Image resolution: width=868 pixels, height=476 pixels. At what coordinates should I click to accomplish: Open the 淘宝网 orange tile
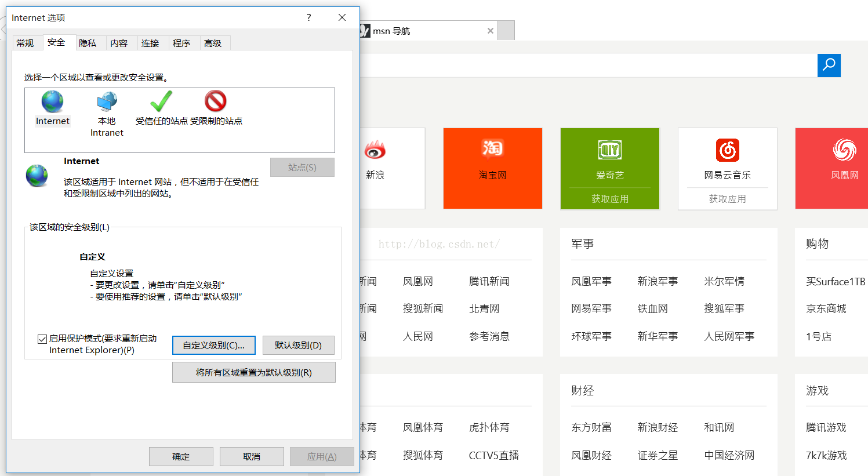pyautogui.click(x=493, y=168)
